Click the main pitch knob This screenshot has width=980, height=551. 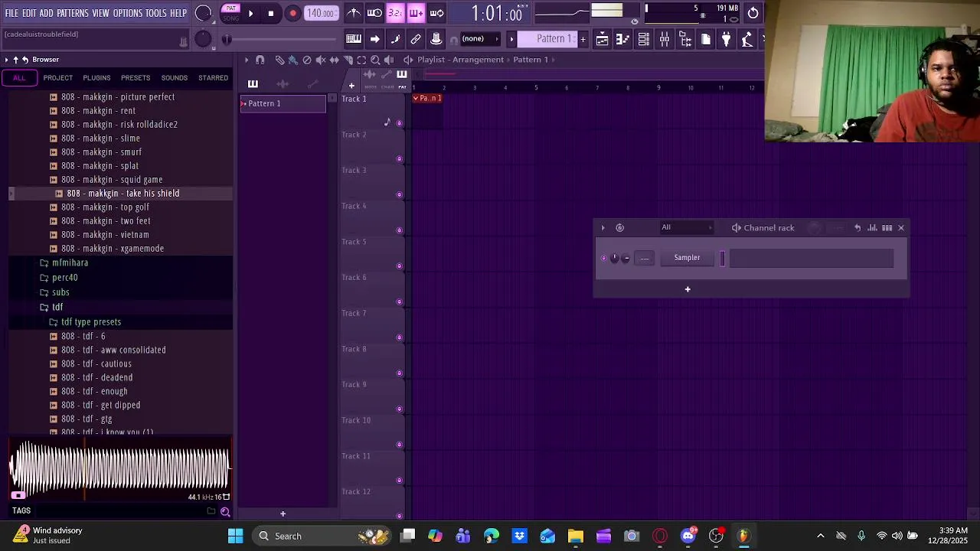click(x=203, y=39)
